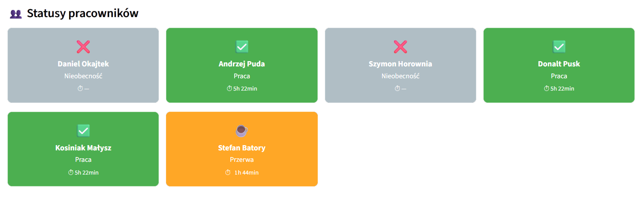The height and width of the screenshot is (197, 644).
Task: Select the Daniel Okajtek name label
Action: coord(83,64)
